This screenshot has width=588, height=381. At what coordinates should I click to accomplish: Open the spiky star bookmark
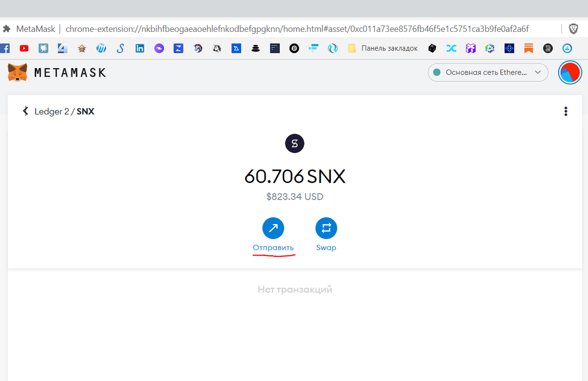coord(82,49)
